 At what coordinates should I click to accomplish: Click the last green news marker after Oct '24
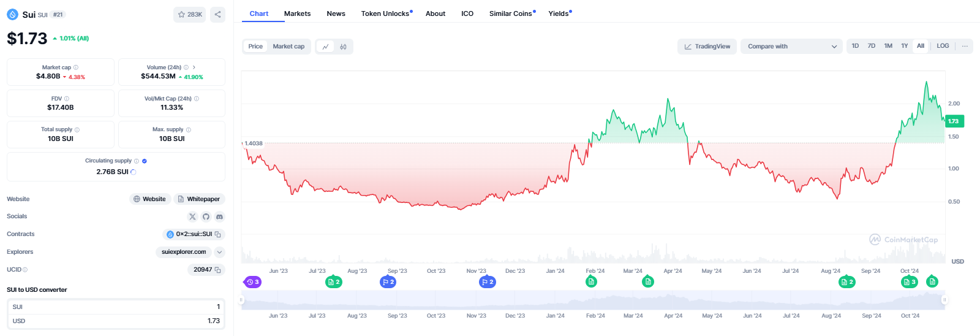click(932, 281)
